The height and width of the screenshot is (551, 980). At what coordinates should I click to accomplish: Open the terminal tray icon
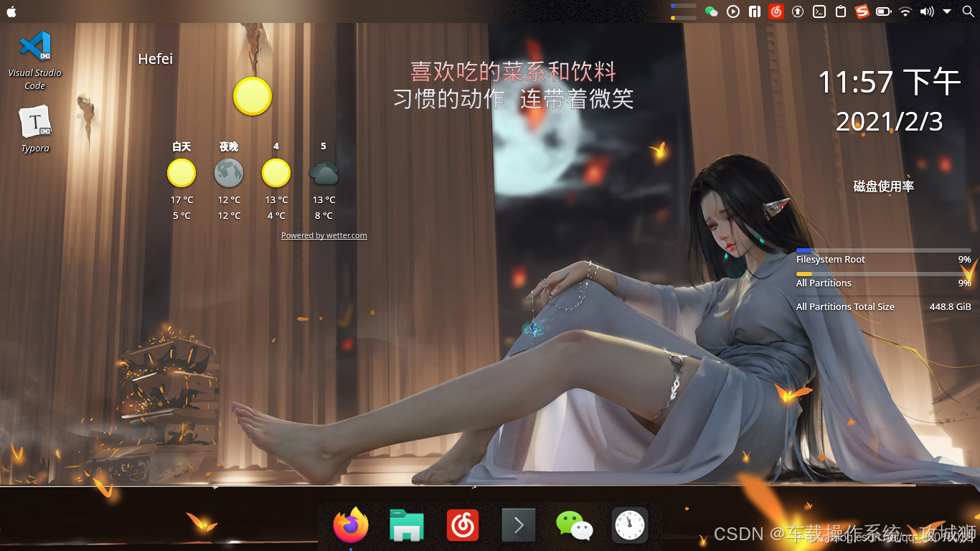tap(819, 11)
